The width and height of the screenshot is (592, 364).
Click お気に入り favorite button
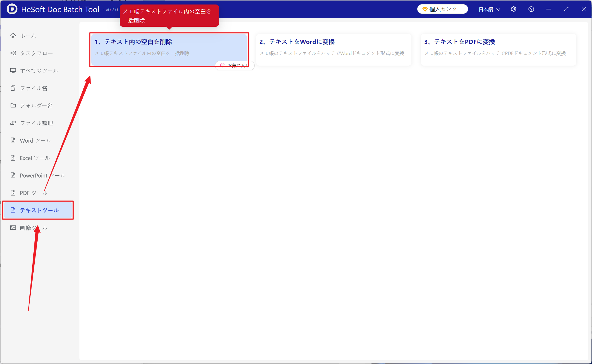pyautogui.click(x=235, y=65)
